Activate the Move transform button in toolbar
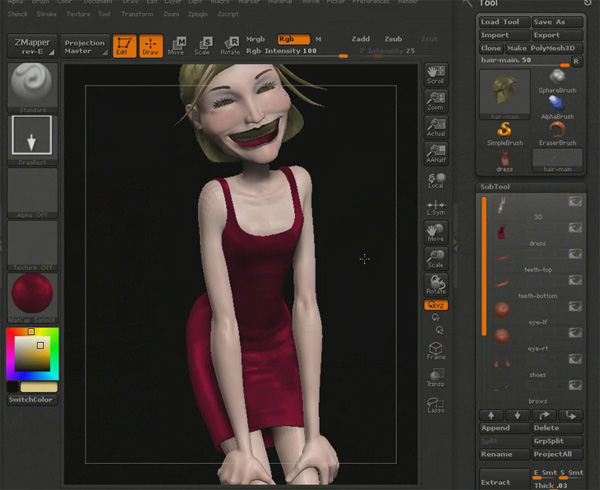Viewport: 600px width, 490px height. (x=177, y=46)
